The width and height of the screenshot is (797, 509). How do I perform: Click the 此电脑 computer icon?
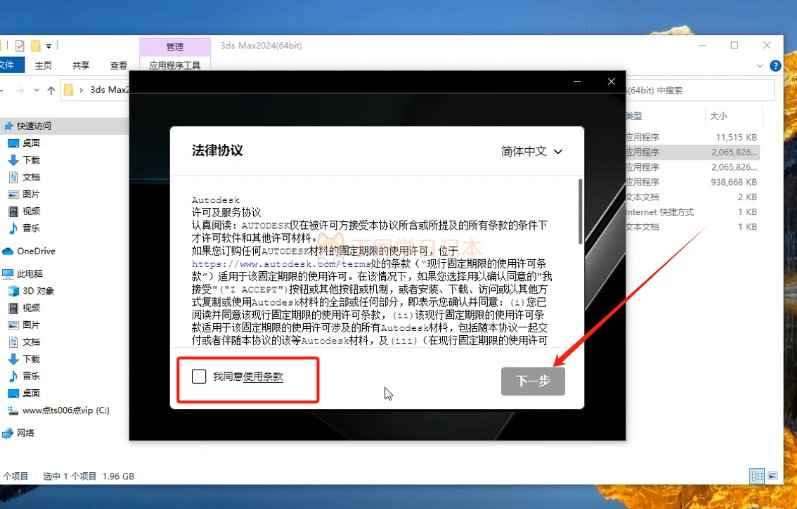pos(8,274)
